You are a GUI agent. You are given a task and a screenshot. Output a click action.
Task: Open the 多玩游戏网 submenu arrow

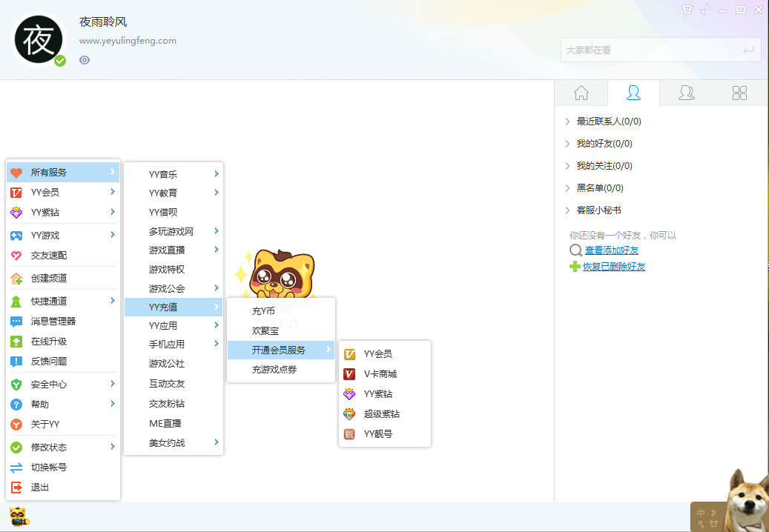[x=217, y=230]
